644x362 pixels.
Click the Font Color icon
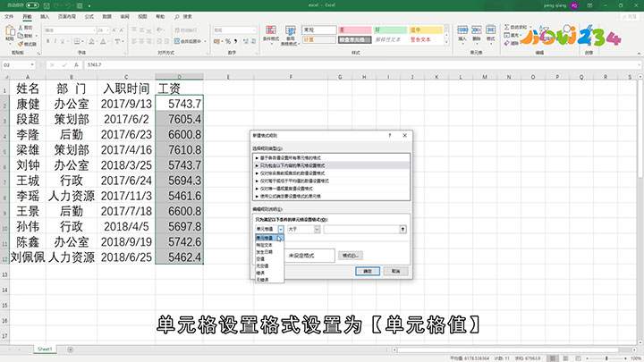(x=103, y=41)
